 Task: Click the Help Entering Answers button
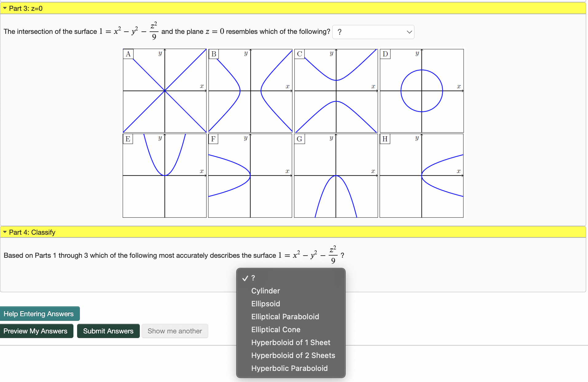coord(40,313)
